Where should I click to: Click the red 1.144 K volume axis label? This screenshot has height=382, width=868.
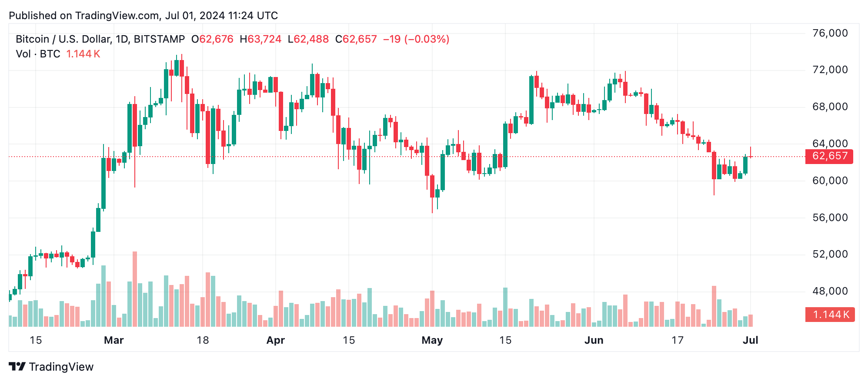(830, 315)
